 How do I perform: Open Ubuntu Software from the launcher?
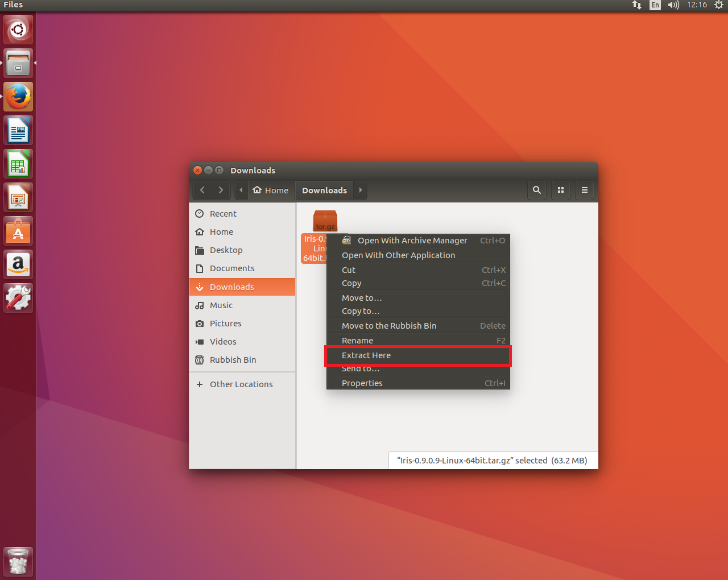click(18, 231)
